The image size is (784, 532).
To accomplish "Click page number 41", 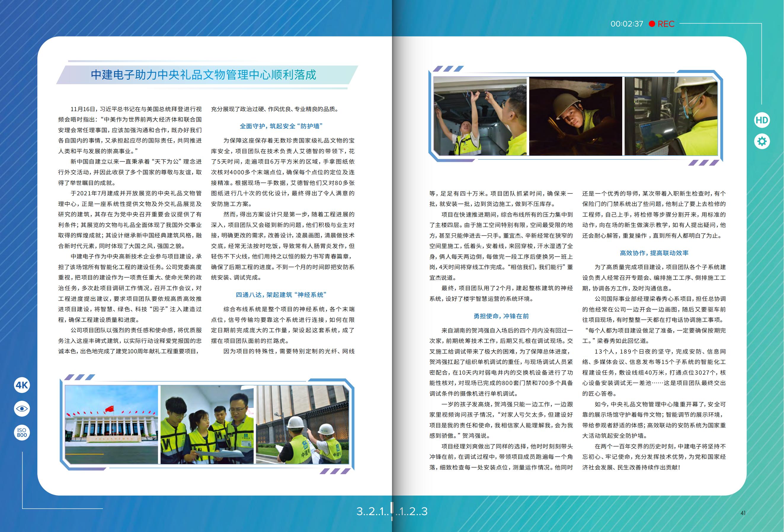I will click(x=743, y=513).
